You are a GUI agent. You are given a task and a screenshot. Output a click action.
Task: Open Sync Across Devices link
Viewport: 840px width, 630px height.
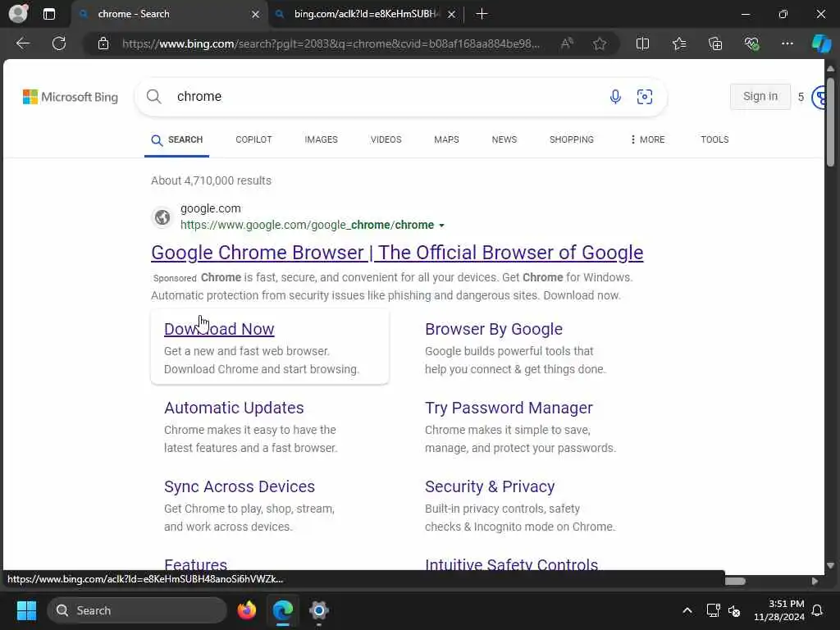tap(239, 486)
